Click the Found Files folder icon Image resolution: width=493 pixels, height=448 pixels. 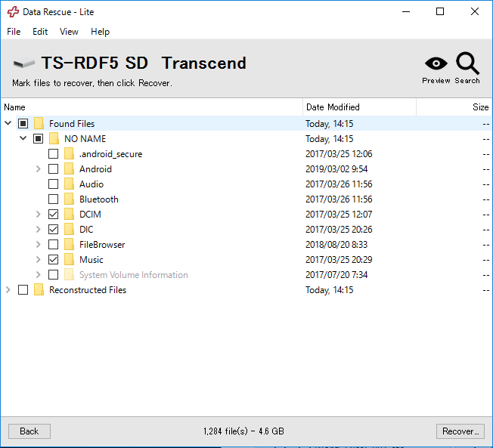coord(39,123)
